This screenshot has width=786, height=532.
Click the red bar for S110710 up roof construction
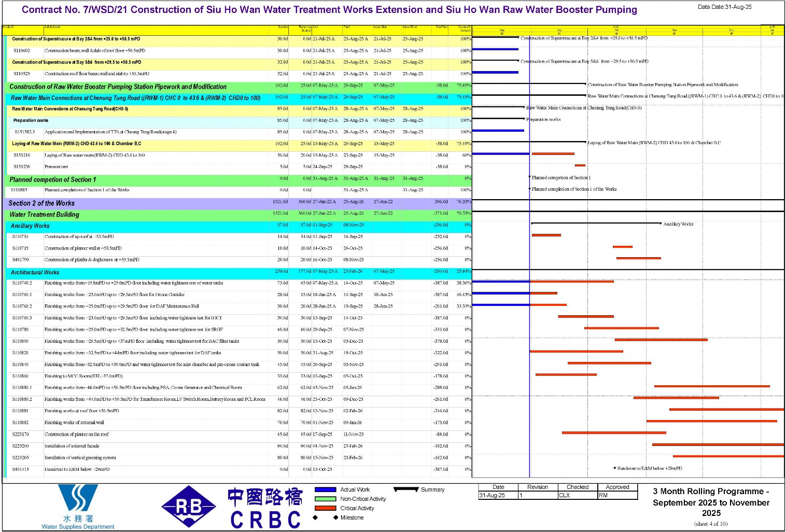(546, 235)
